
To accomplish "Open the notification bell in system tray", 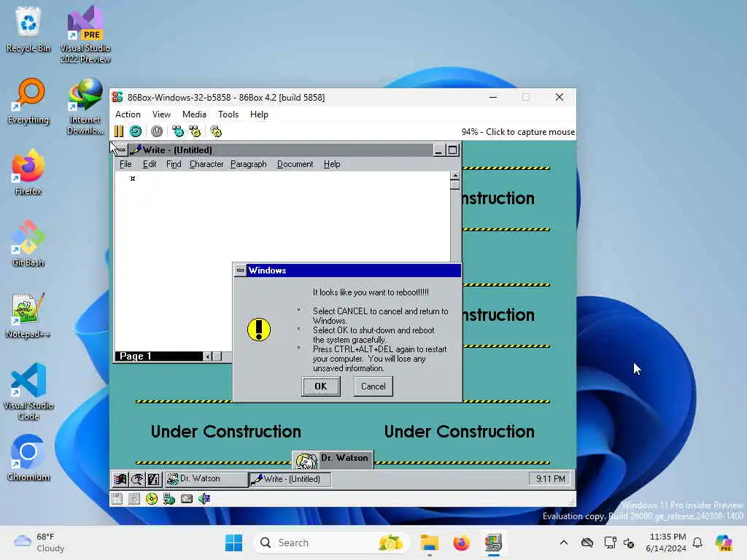I will click(697, 542).
